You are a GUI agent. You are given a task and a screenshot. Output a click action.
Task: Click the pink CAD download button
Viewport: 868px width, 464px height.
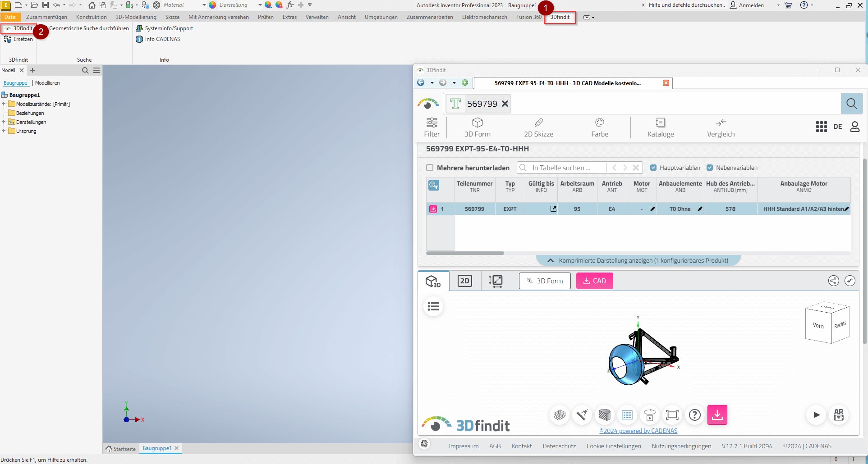[594, 280]
